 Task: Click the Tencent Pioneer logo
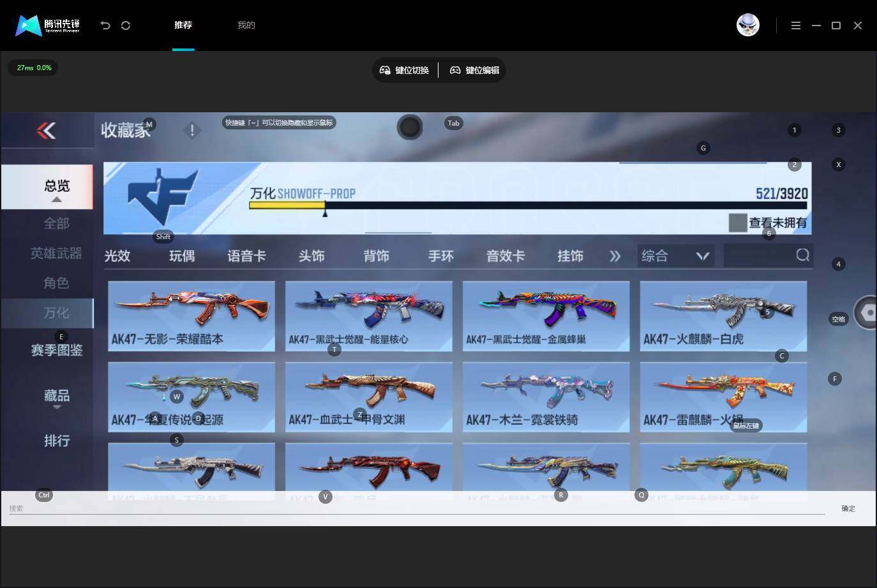48,26
